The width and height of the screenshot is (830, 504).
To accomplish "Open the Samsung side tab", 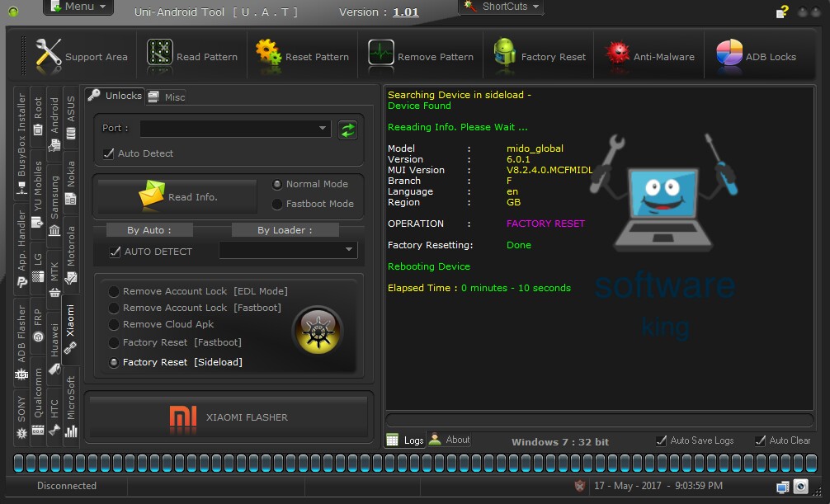I will (54, 205).
